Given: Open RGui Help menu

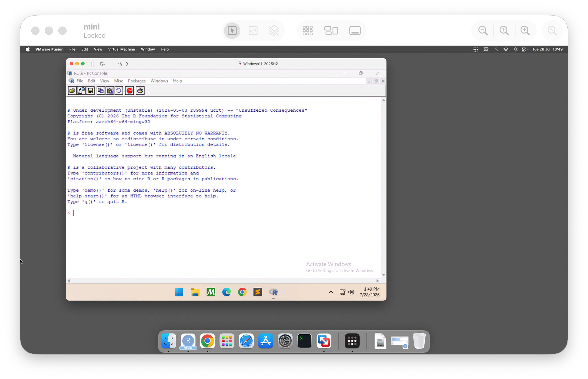Looking at the screenshot, I should click(177, 81).
